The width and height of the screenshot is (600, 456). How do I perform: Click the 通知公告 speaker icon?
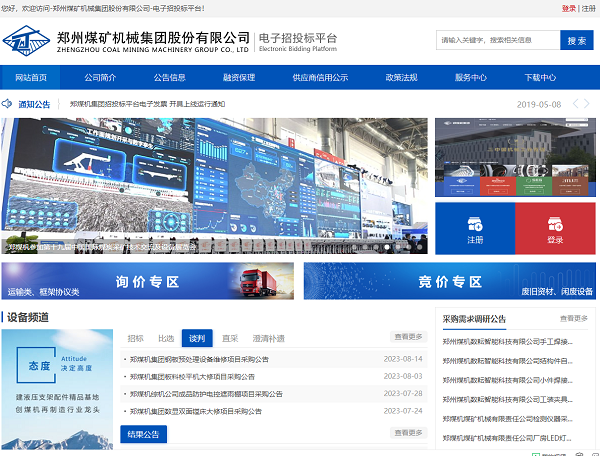7,104
